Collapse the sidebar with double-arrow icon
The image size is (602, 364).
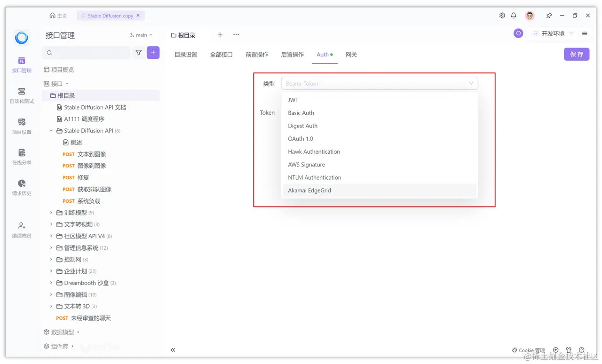click(x=173, y=350)
